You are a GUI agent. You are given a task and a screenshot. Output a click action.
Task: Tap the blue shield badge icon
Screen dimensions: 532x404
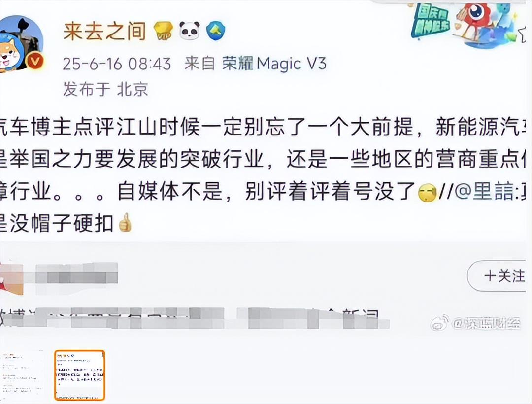point(215,31)
